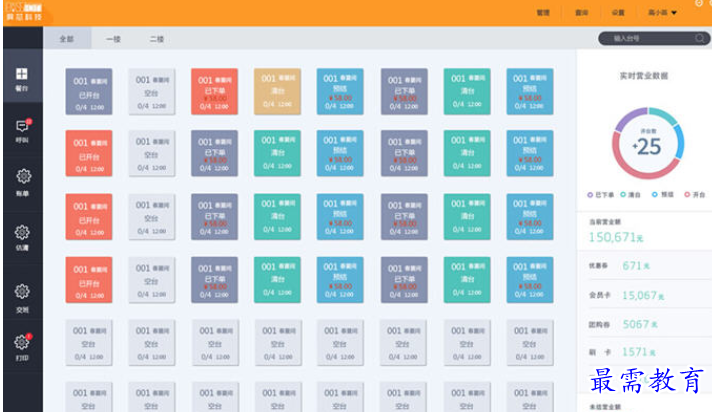This screenshot has height=412, width=712.
Task: Click the 刷卡 amount 1571元
Action: 638,352
